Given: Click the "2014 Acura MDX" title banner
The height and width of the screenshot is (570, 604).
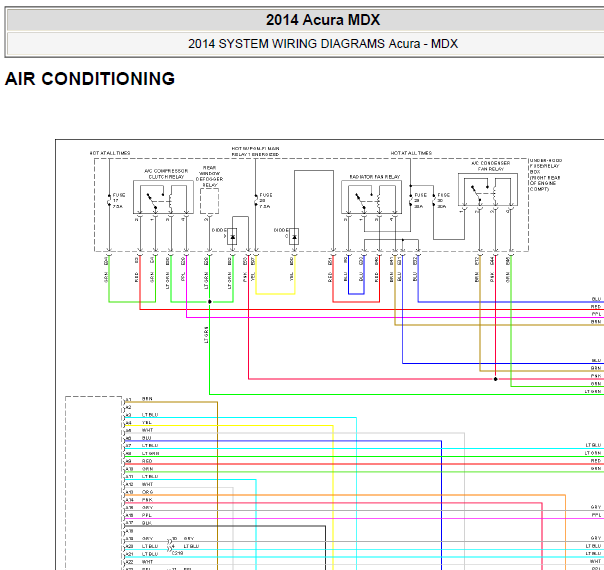Looking at the screenshot, I should point(323,20).
